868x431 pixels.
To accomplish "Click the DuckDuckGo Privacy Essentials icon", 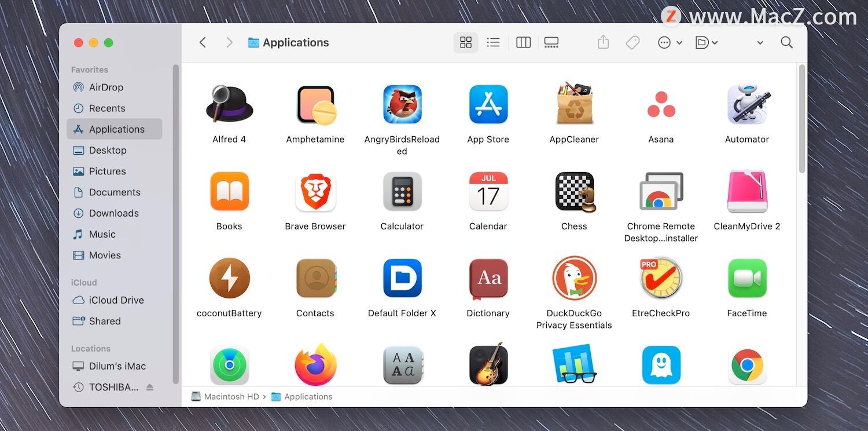I will pyautogui.click(x=574, y=278).
